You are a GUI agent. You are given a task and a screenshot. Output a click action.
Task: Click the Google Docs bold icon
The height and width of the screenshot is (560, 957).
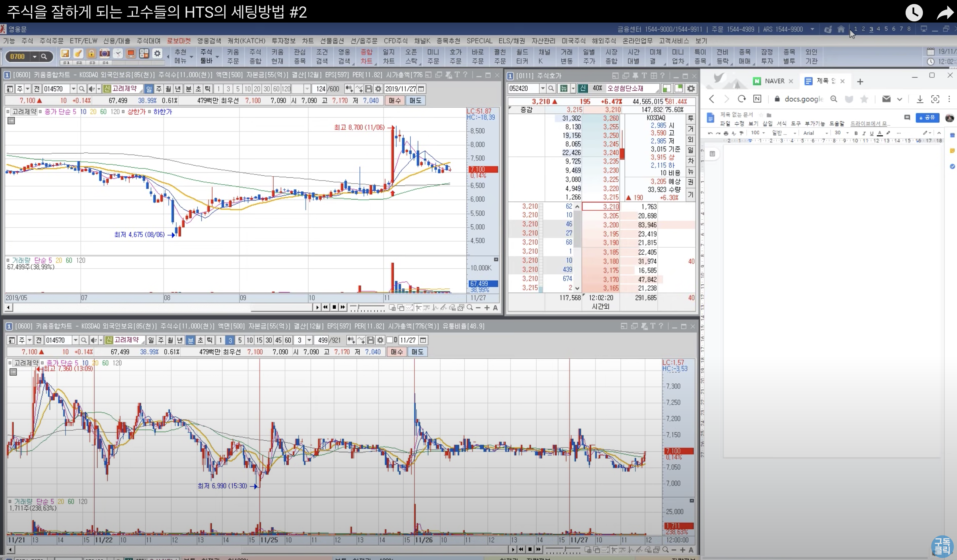pos(856,133)
